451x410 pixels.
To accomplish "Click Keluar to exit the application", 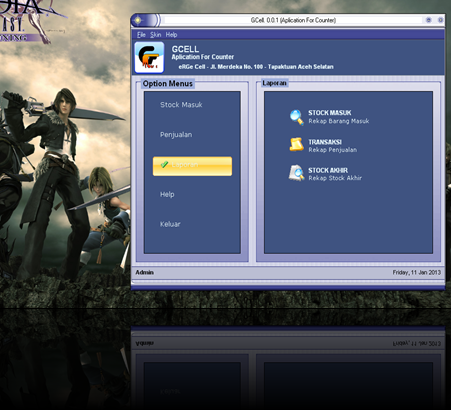I will 170,224.
